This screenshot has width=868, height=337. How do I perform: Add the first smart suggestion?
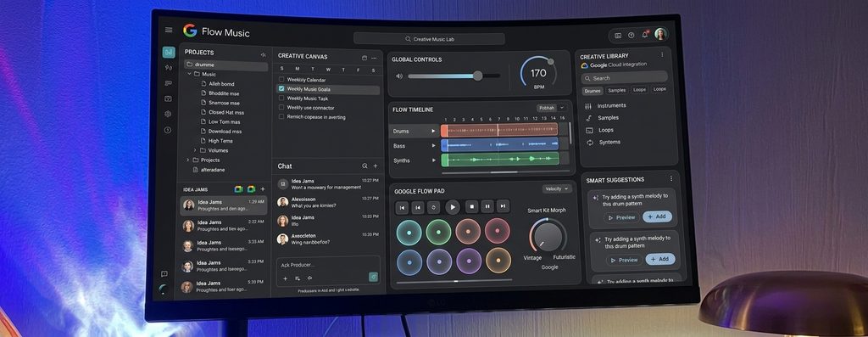point(657,216)
